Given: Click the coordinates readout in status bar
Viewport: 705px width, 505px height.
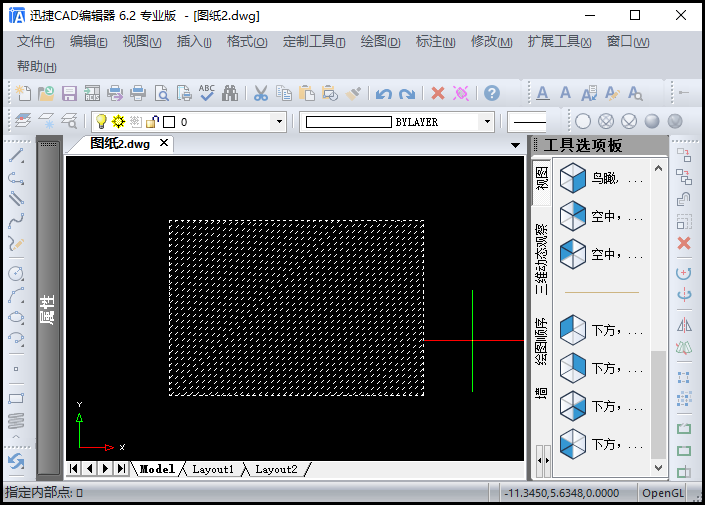Looking at the screenshot, I should tap(562, 493).
